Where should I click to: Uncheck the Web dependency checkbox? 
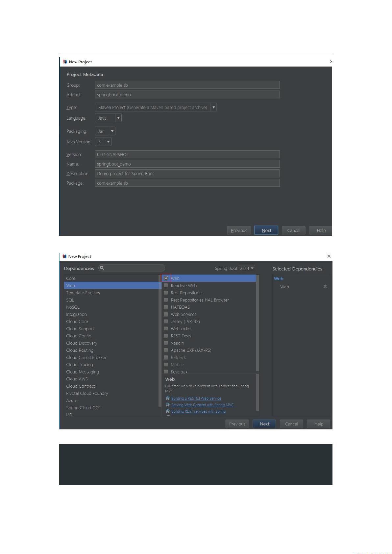pyautogui.click(x=166, y=278)
